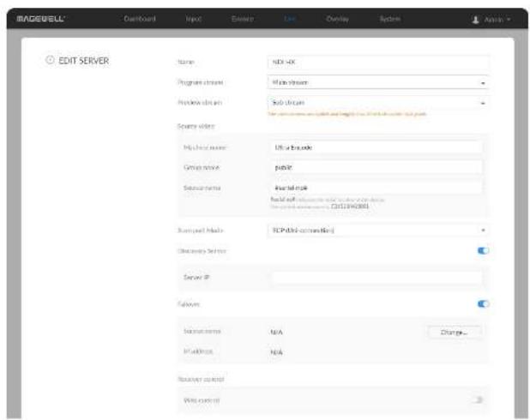Toggle the Failover switch

(x=483, y=304)
